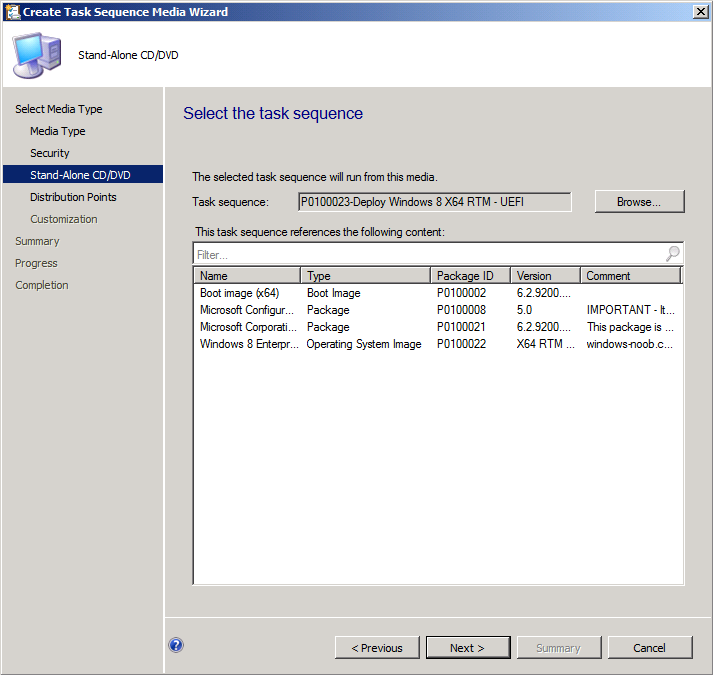
Task: Click the Task sequence text field
Action: click(x=435, y=202)
